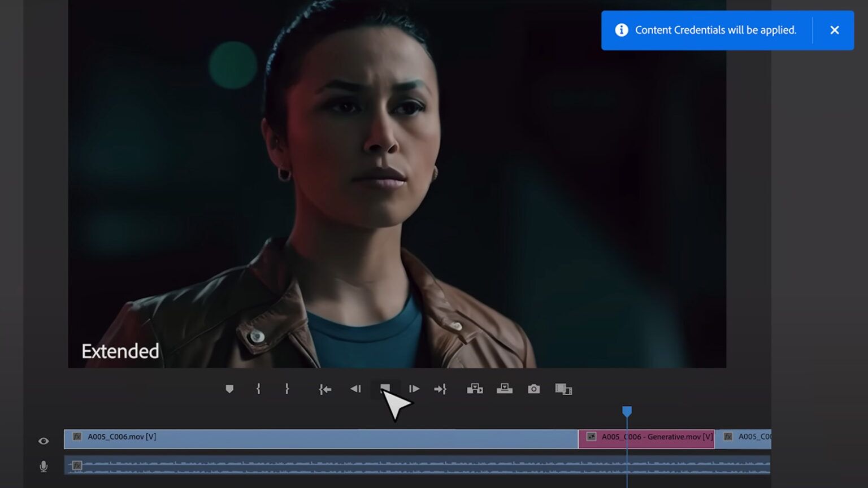Toggle the video track eye visibility icon
The image size is (868, 488).
tap(44, 441)
